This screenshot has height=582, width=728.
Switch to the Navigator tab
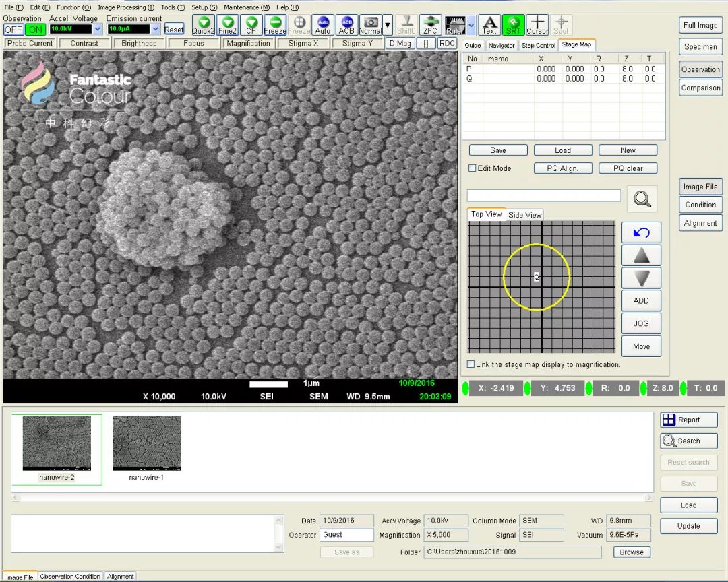pyautogui.click(x=502, y=45)
